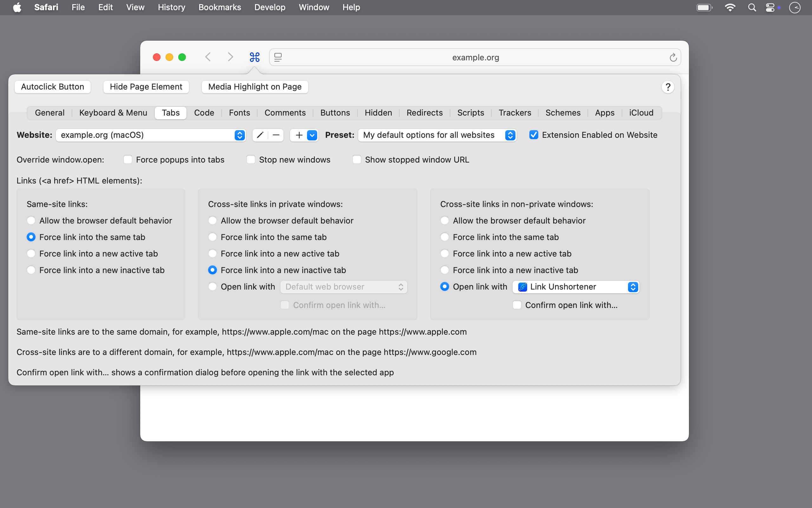Image resolution: width=812 pixels, height=508 pixels.
Task: Check Stop new windows
Action: 251,160
